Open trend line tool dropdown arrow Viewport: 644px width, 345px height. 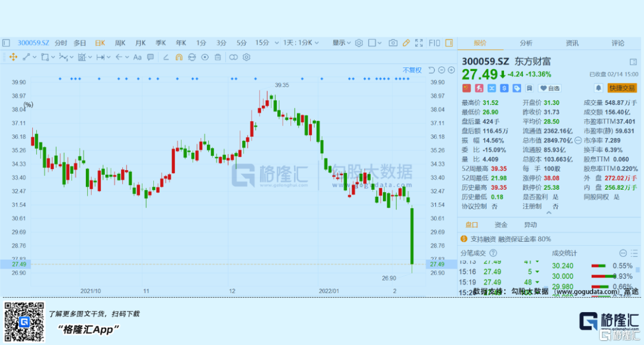[35, 57]
